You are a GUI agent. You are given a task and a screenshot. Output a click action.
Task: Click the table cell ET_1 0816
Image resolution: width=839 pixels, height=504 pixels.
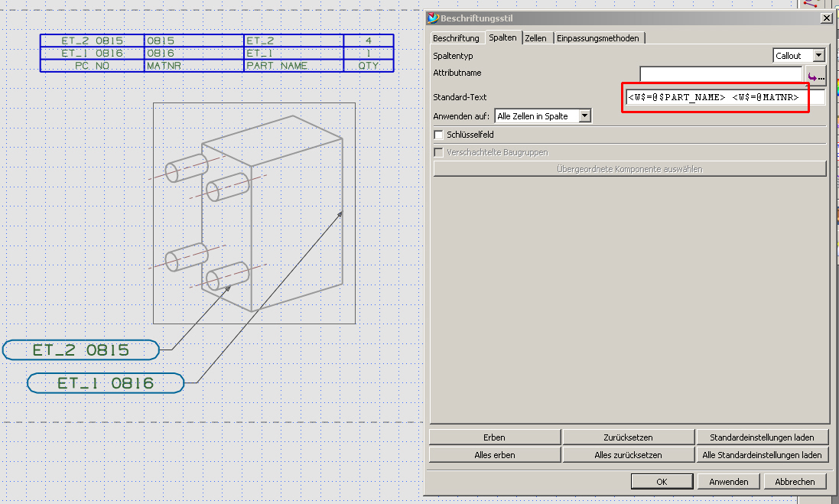[x=92, y=53]
